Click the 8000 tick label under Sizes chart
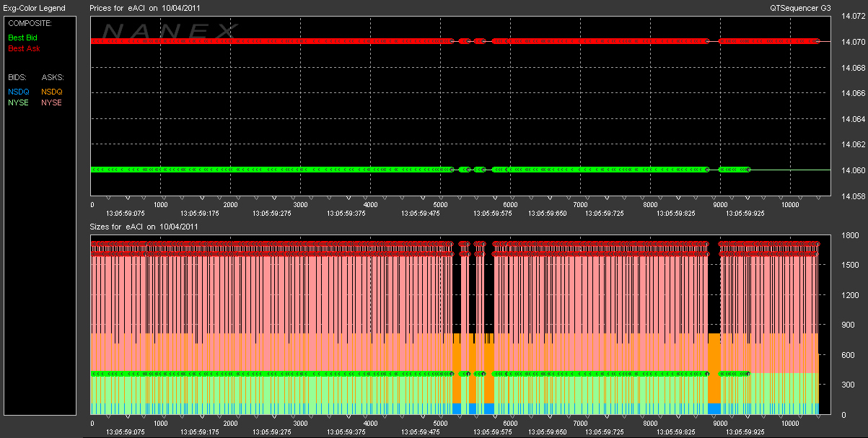 coord(649,424)
